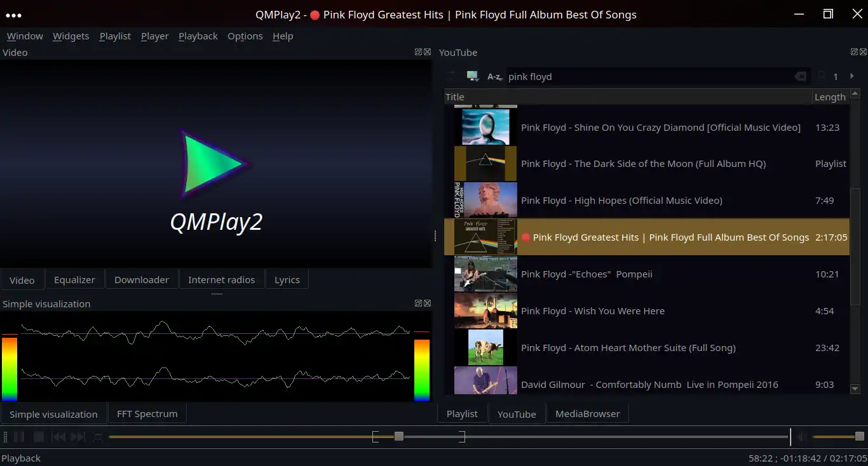The image size is (868, 466).
Task: Click the A-B repeat start bracket on timeline
Action: pyautogui.click(x=375, y=436)
